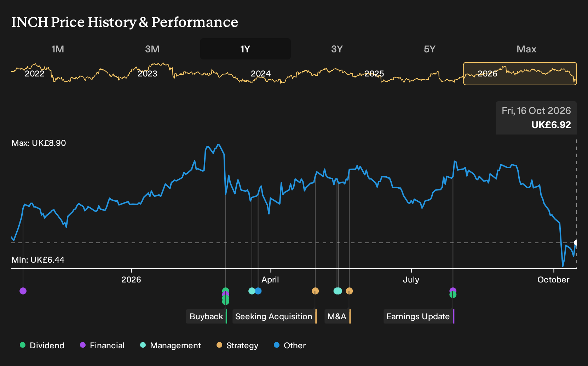This screenshot has width=588, height=366.
Task: Toggle Management events in the legend
Action: (x=171, y=345)
